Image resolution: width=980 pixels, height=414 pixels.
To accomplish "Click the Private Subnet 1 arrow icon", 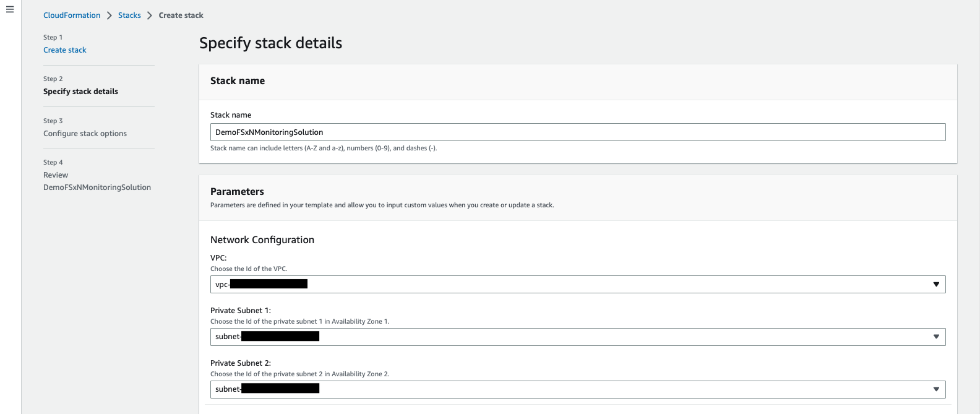I will tap(936, 337).
